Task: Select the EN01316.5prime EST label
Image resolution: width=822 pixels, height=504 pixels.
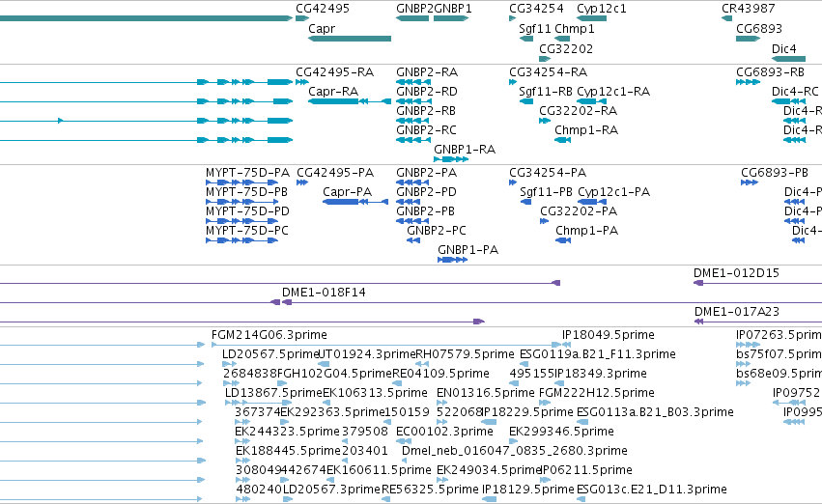Action: click(x=486, y=393)
